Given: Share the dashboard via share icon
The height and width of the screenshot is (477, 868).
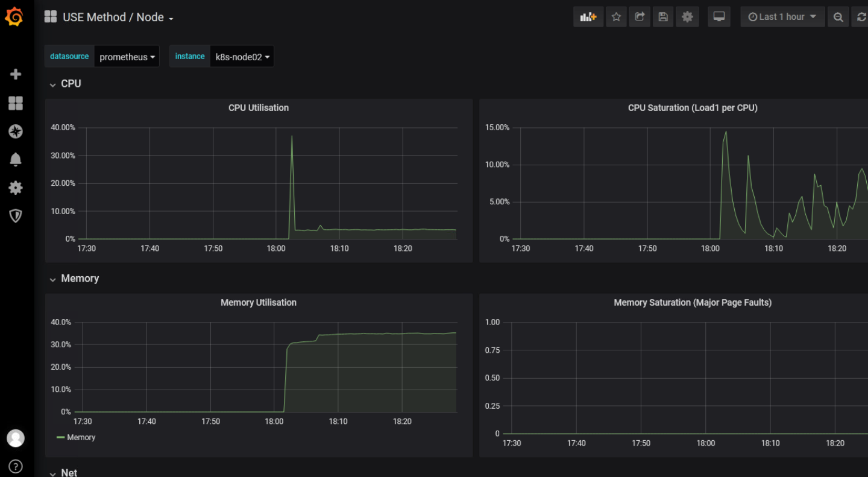Looking at the screenshot, I should click(640, 17).
